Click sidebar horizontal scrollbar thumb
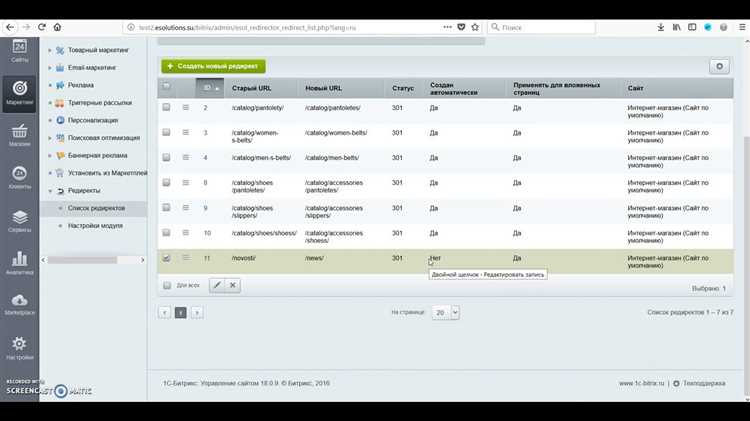 82,260
